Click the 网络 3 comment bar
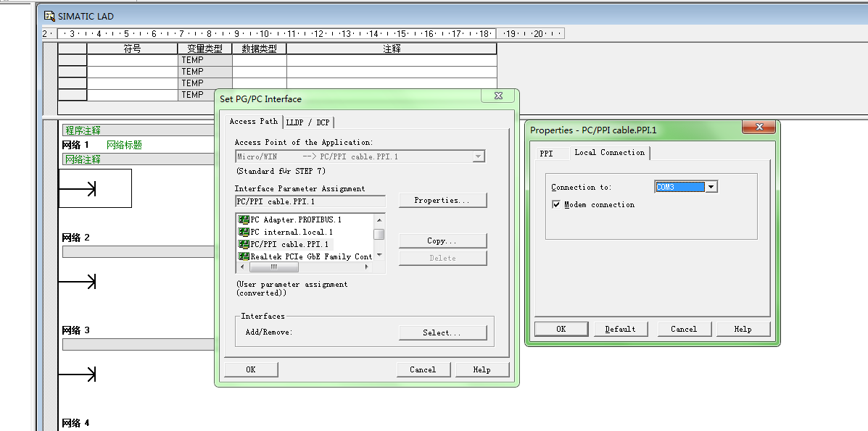The width and height of the screenshot is (868, 431). click(139, 344)
